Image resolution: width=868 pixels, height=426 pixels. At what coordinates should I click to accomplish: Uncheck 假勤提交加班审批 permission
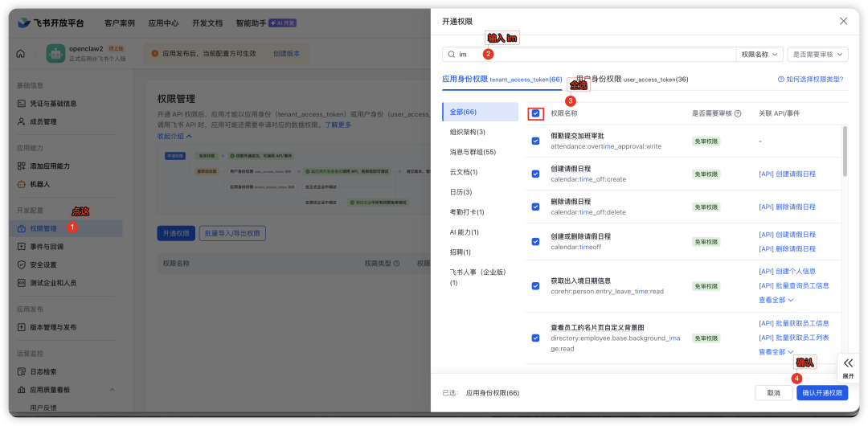click(x=535, y=141)
